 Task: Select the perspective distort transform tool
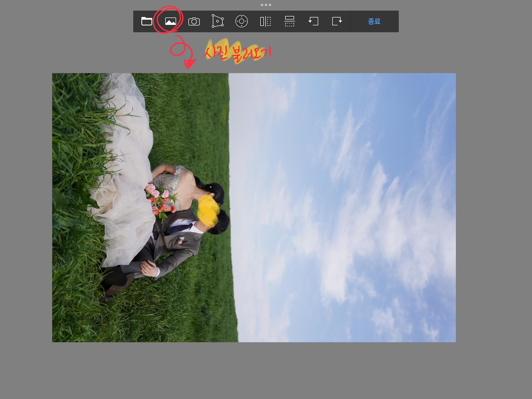218,21
